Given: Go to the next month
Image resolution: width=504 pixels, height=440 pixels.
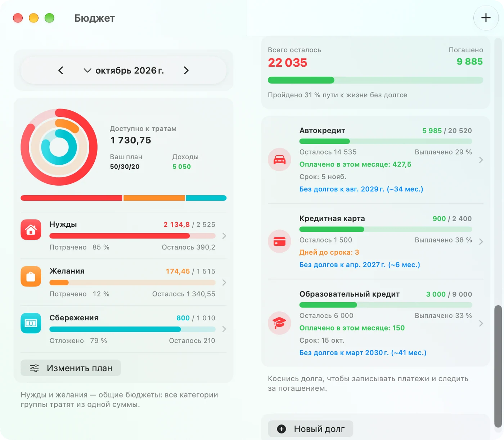Looking at the screenshot, I should pos(186,70).
